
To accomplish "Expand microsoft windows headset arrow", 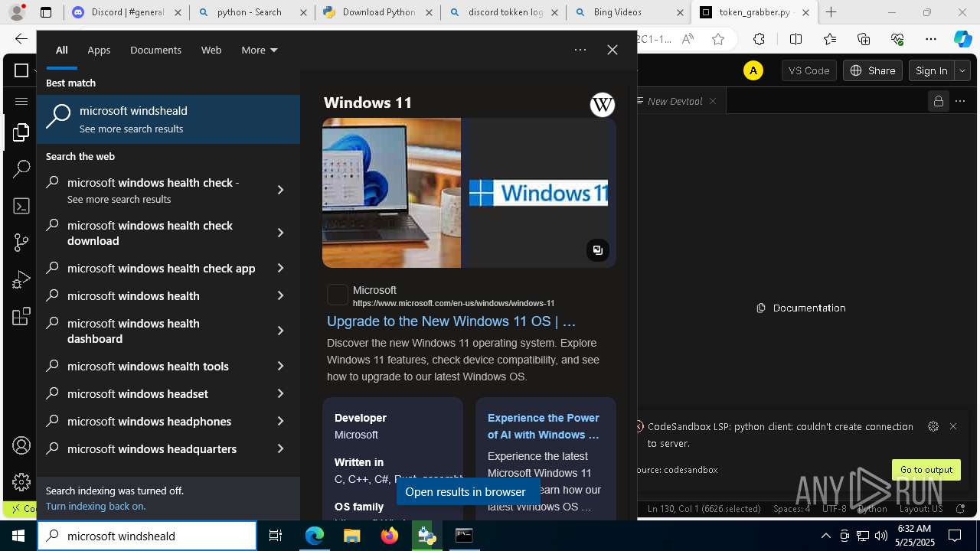I will [280, 393].
